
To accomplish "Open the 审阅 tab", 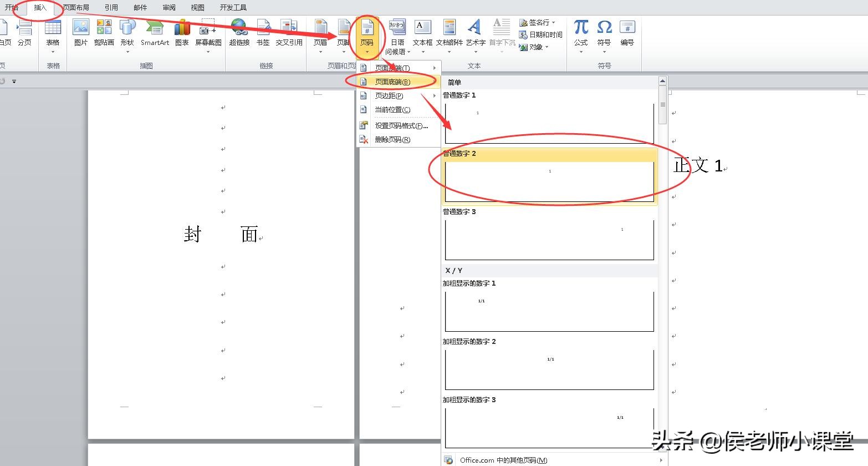I will pos(170,8).
